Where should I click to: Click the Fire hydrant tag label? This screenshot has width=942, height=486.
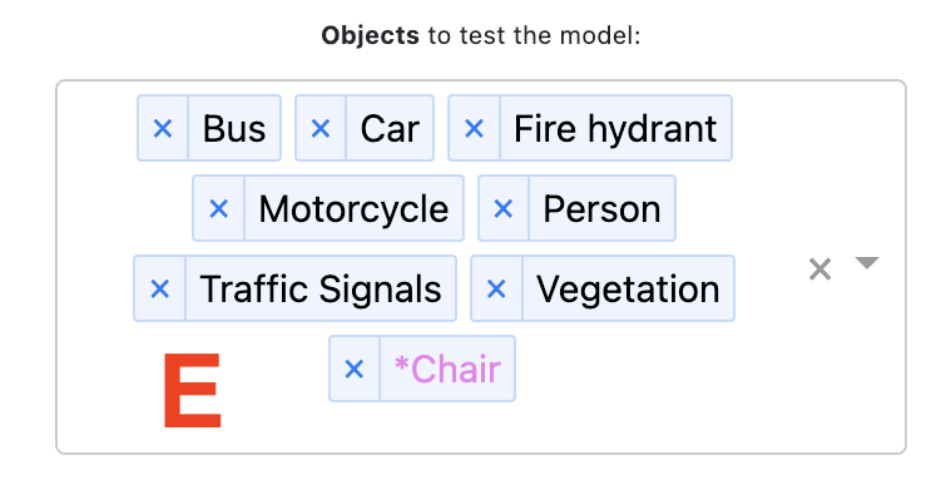(615, 129)
